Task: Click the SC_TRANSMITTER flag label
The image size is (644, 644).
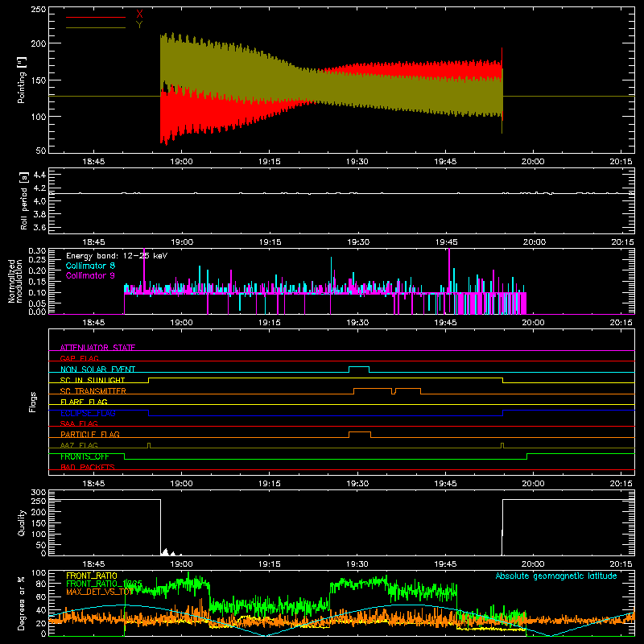Action: pyautogui.click(x=93, y=391)
